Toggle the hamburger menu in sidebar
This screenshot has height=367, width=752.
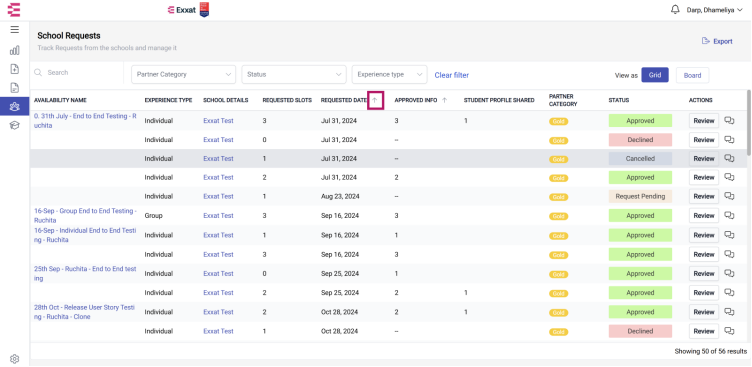click(x=14, y=30)
